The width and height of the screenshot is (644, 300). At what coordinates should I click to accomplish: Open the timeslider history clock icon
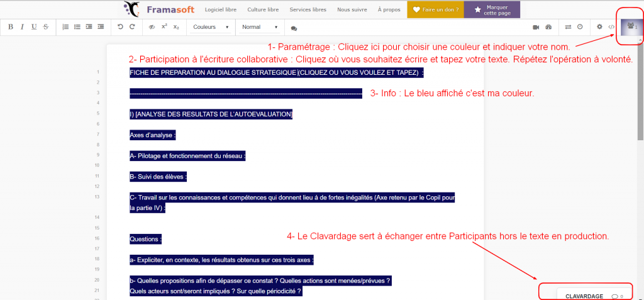(x=580, y=27)
